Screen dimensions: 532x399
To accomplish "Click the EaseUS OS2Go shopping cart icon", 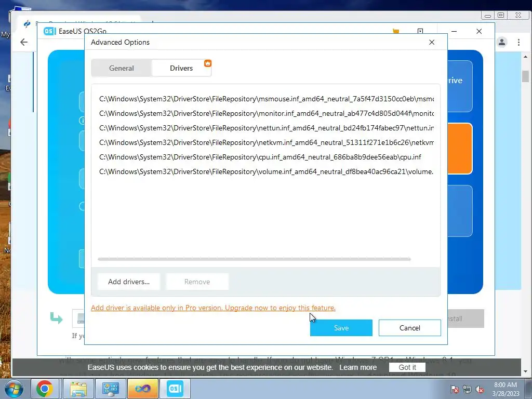I will click(x=395, y=31).
